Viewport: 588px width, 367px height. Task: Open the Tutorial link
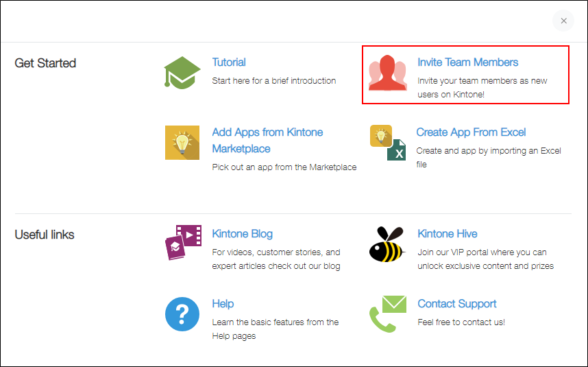tap(229, 62)
